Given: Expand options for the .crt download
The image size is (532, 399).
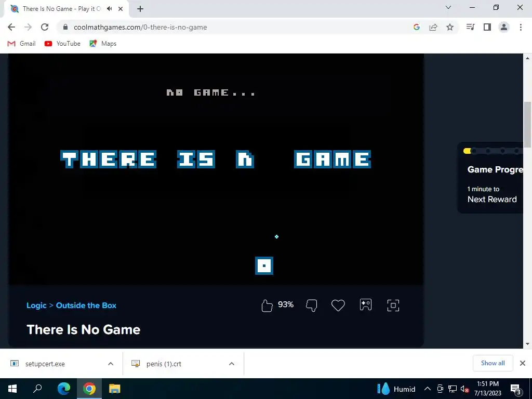Looking at the screenshot, I should pyautogui.click(x=232, y=364).
